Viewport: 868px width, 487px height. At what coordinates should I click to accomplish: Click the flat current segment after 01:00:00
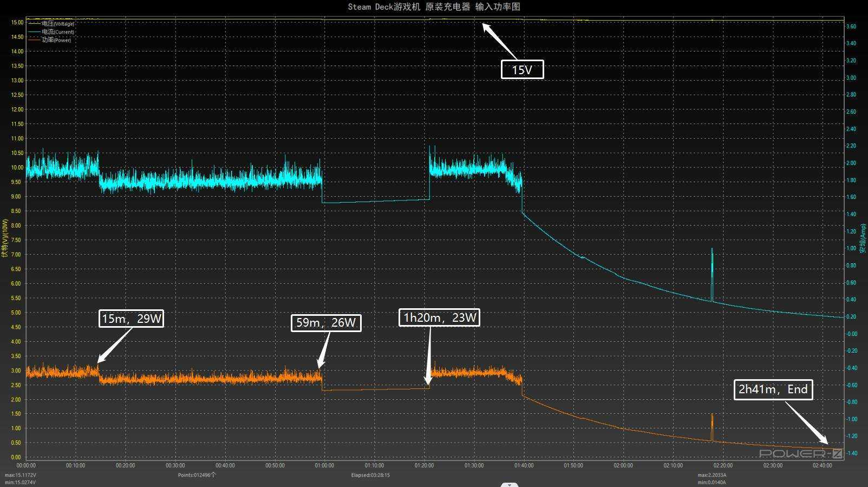coord(376,201)
